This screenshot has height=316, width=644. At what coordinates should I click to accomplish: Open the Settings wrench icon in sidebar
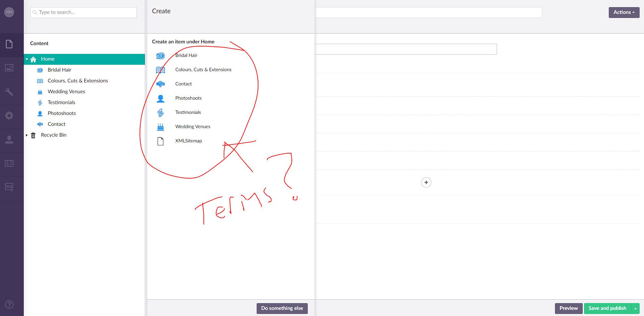(9, 92)
